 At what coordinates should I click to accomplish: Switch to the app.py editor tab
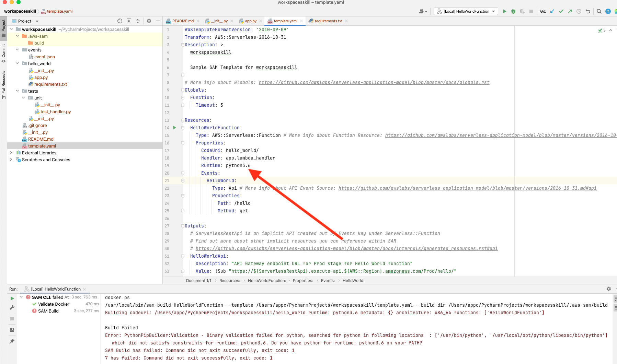[x=250, y=21]
